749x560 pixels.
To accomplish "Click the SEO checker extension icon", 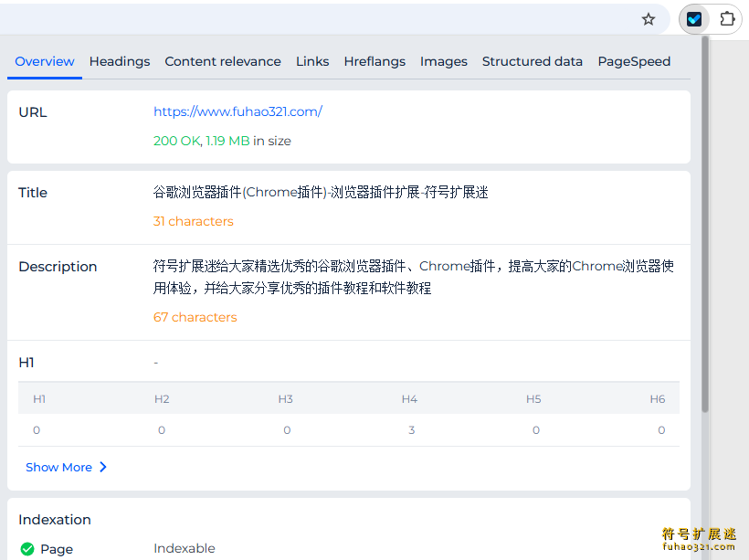I will pos(694,19).
